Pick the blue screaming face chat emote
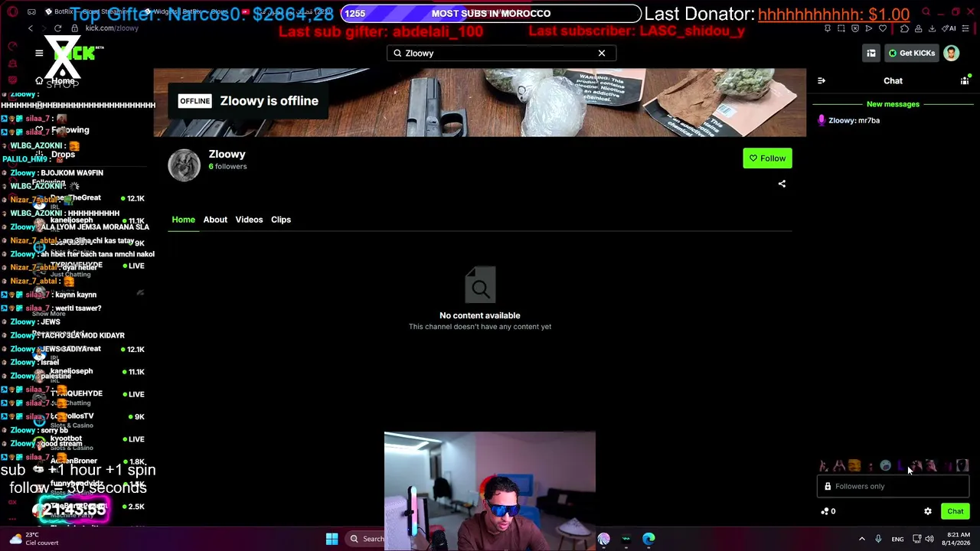Screen dimensions: 980x551 point(885,466)
